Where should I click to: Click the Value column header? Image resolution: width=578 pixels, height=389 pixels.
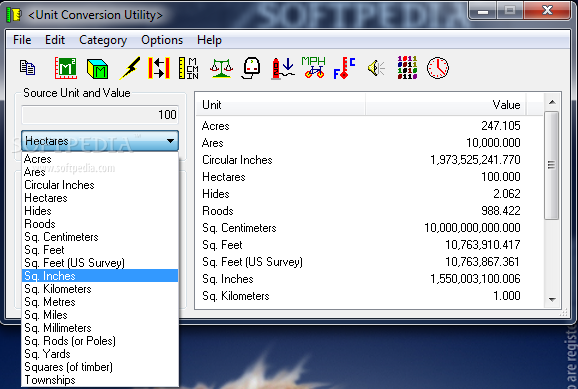click(446, 105)
